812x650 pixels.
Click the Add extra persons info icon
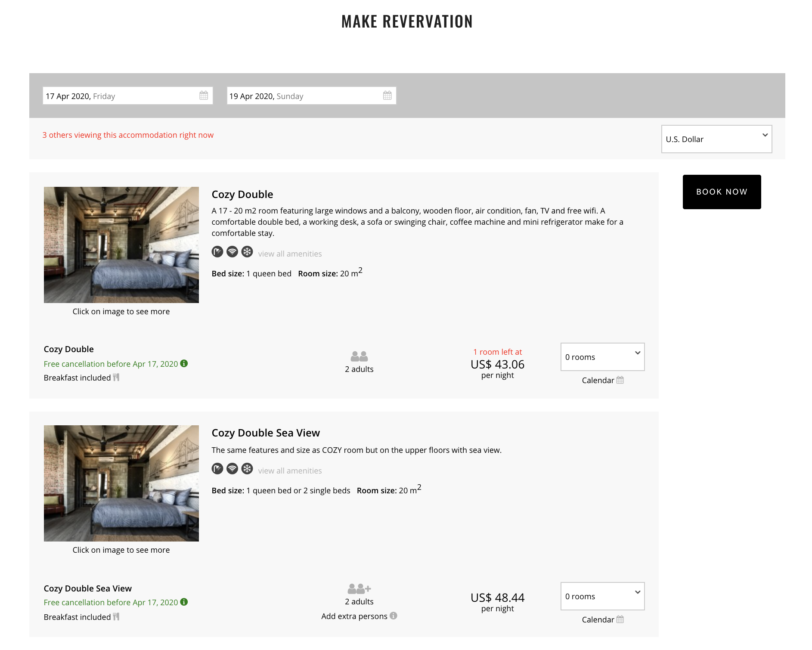coord(394,616)
